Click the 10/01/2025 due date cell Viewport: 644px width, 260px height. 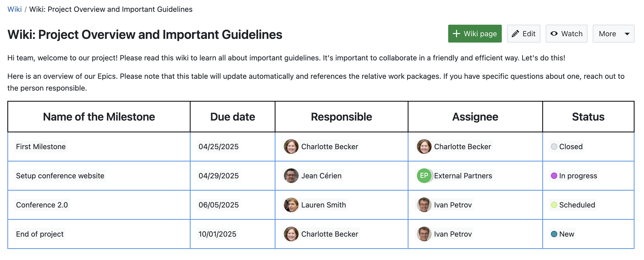click(x=217, y=234)
